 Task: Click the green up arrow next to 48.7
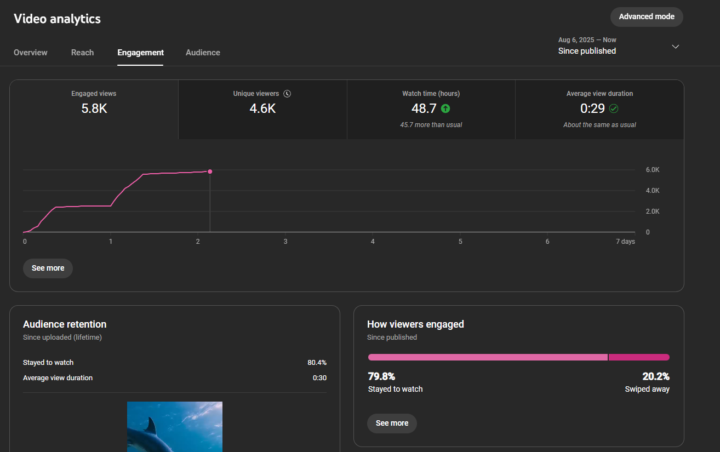(x=445, y=108)
